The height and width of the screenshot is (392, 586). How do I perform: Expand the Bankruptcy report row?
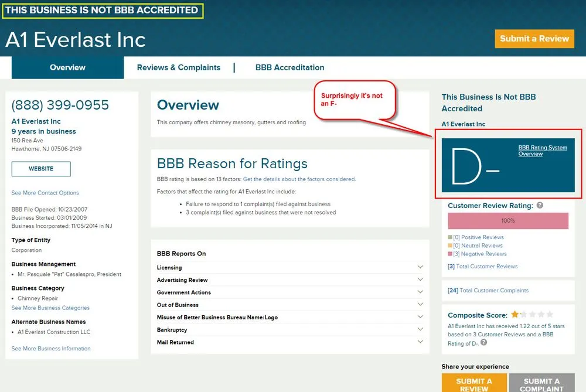[x=420, y=329]
